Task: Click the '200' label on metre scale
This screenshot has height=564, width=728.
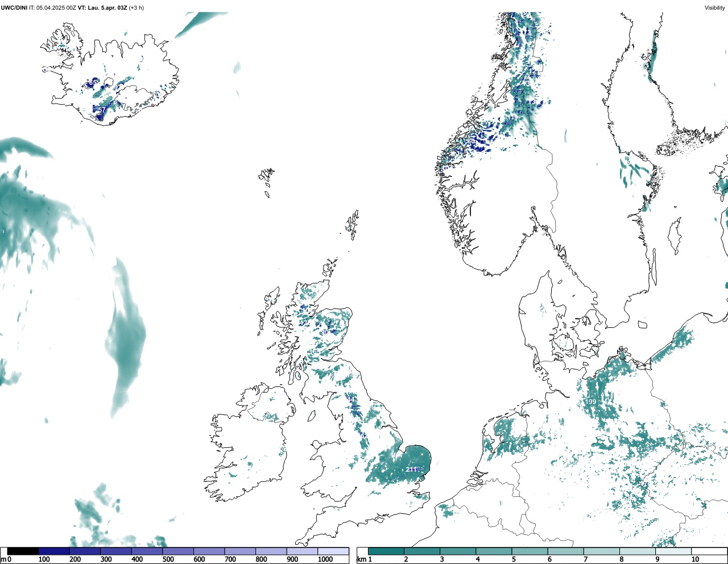Action: click(x=75, y=559)
